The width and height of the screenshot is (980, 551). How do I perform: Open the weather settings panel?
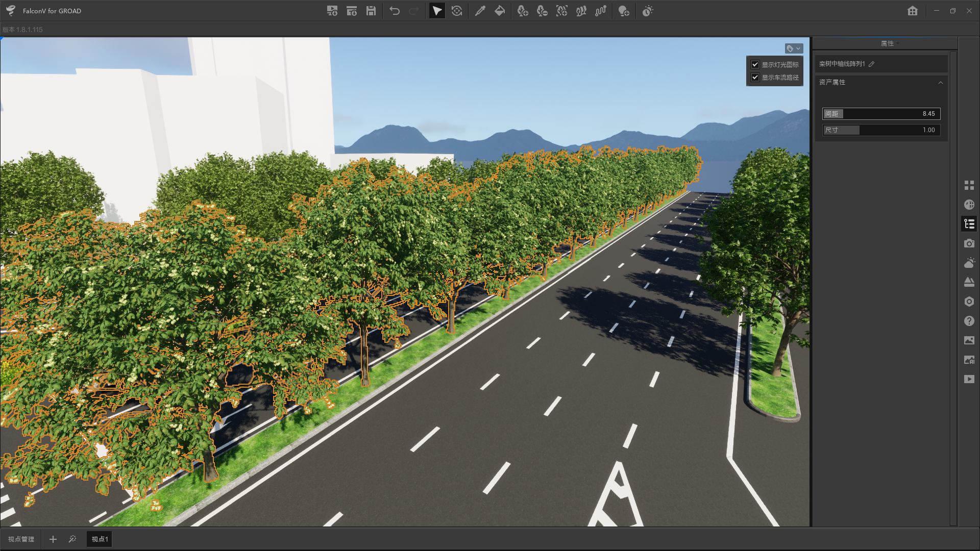(x=969, y=263)
